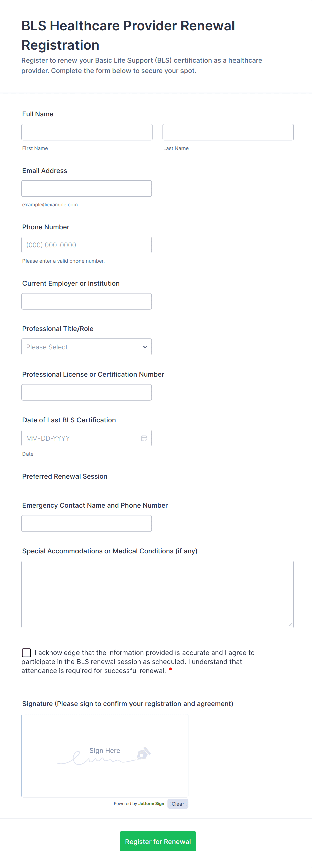Click the pen icon in signature box
This screenshot has width=312, height=868.
tap(144, 753)
